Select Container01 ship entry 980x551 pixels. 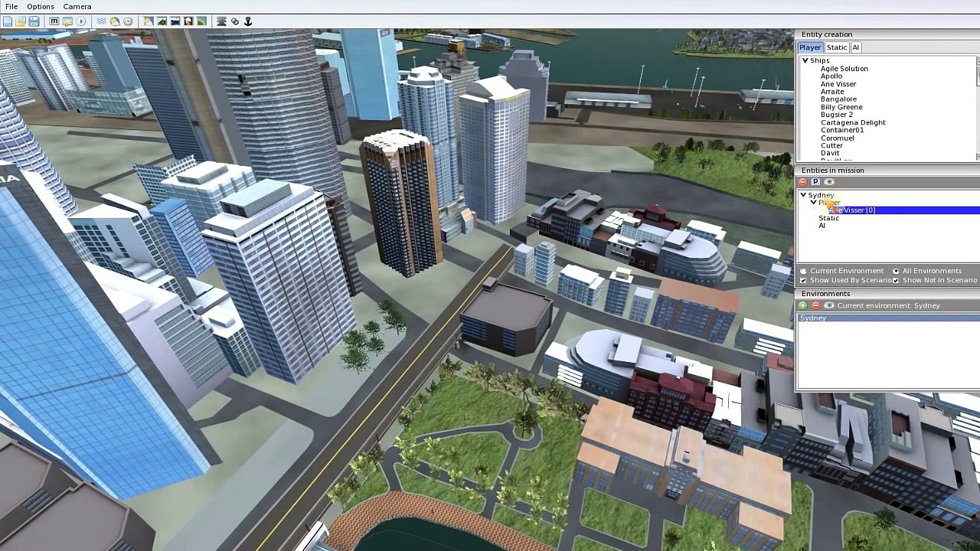pyautogui.click(x=842, y=130)
